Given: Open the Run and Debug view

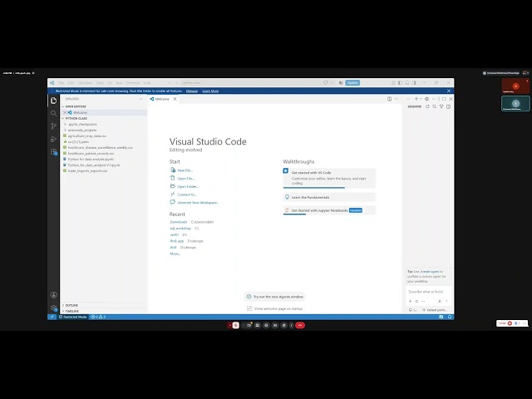Looking at the screenshot, I should [x=53, y=139].
